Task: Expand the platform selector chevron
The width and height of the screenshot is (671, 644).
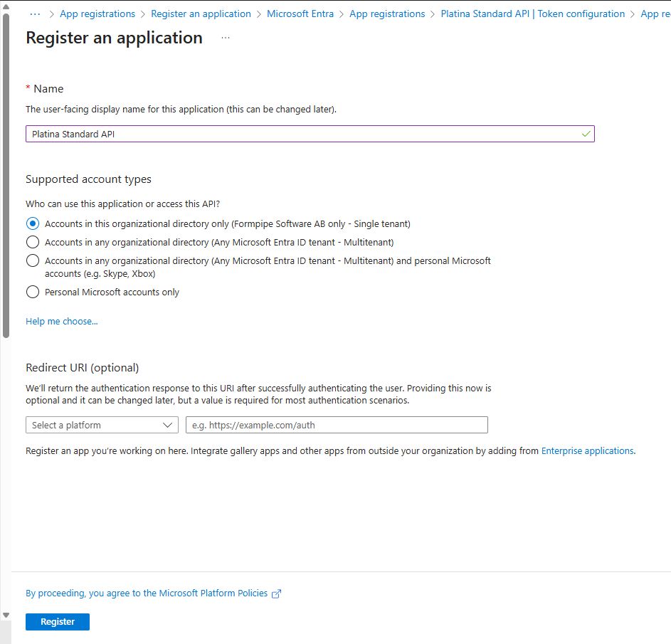Action: click(169, 425)
